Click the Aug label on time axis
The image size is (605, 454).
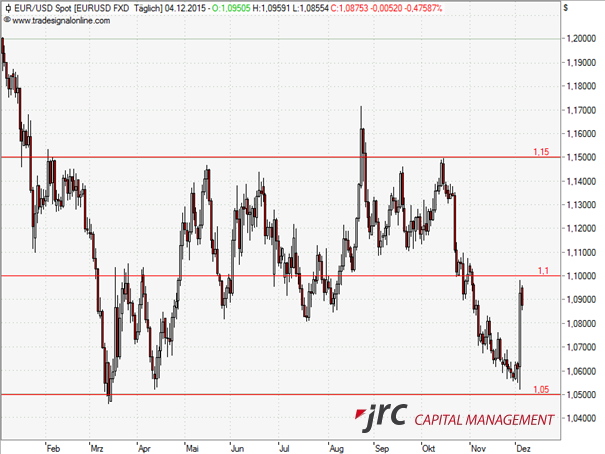tap(337, 448)
